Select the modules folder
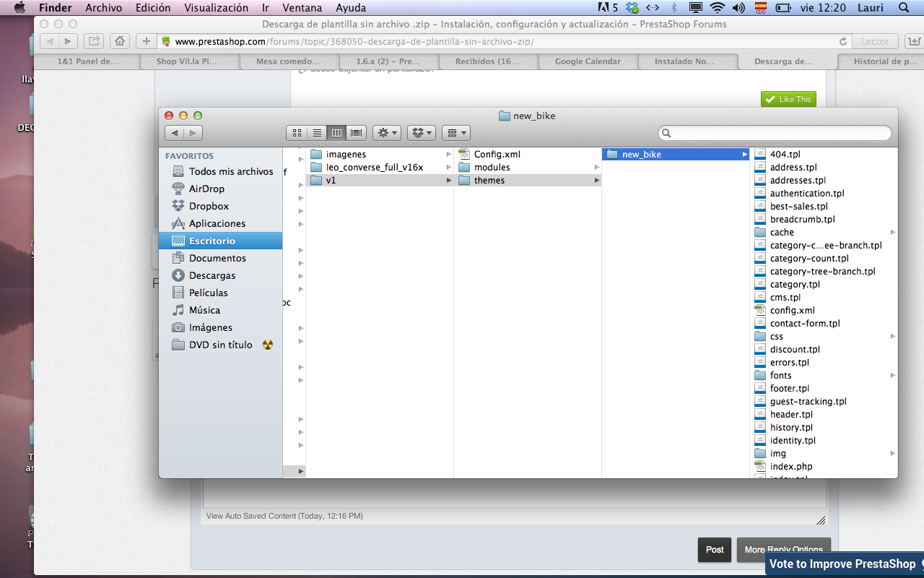This screenshot has height=578, width=924. coord(492,167)
